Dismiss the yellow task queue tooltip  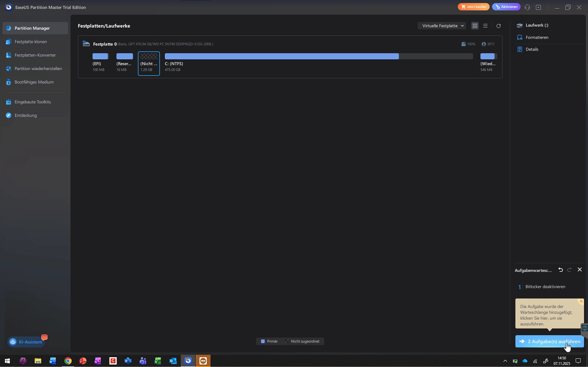click(581, 302)
